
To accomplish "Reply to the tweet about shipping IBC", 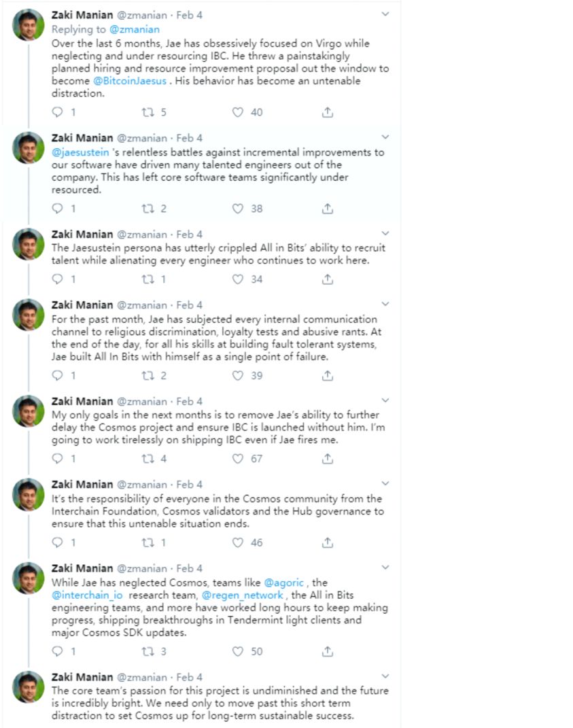I will [x=57, y=459].
